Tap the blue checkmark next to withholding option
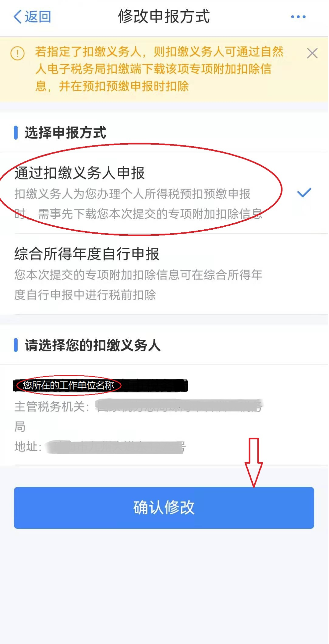329x644 pixels. pos(304,193)
